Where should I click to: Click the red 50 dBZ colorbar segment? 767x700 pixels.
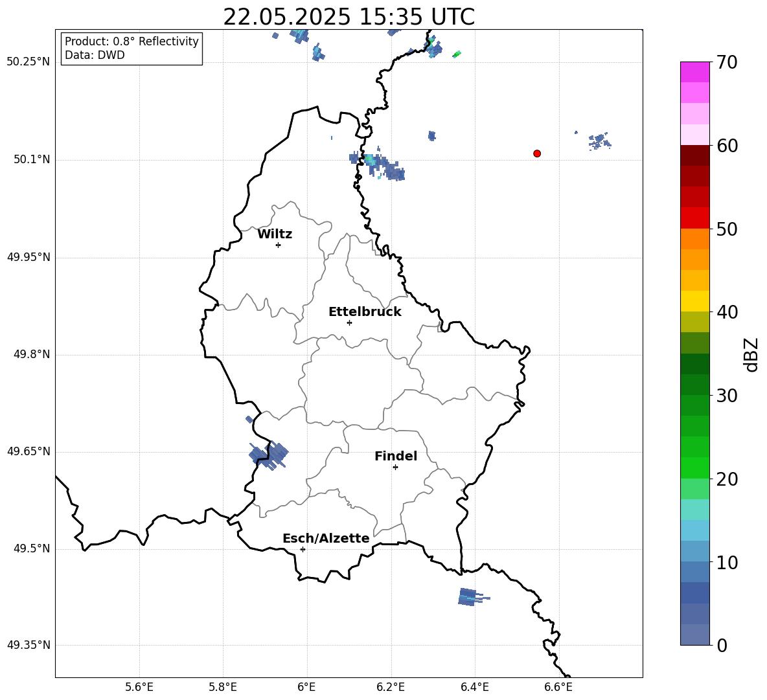pyautogui.click(x=694, y=218)
